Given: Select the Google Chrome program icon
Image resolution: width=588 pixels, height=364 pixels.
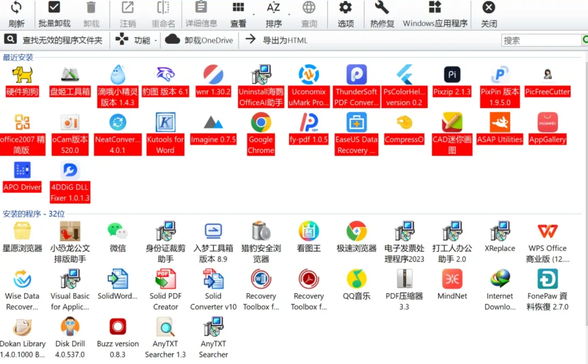Looking at the screenshot, I should point(261,123).
